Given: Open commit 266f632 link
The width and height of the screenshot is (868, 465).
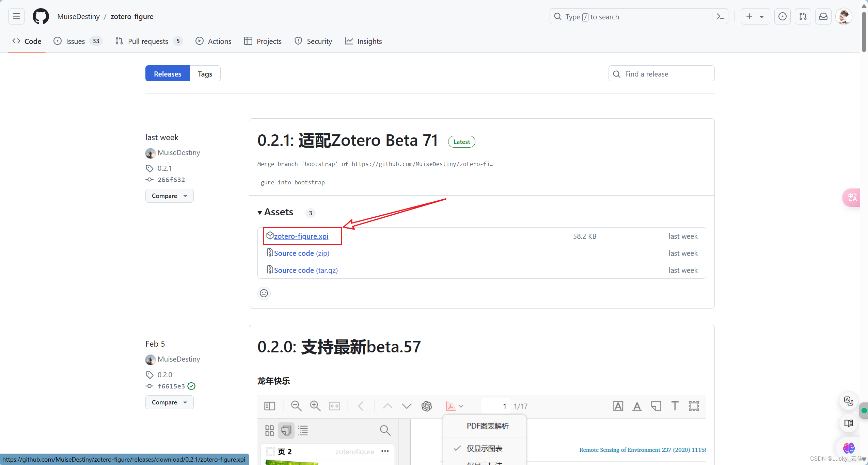Looking at the screenshot, I should [x=171, y=180].
